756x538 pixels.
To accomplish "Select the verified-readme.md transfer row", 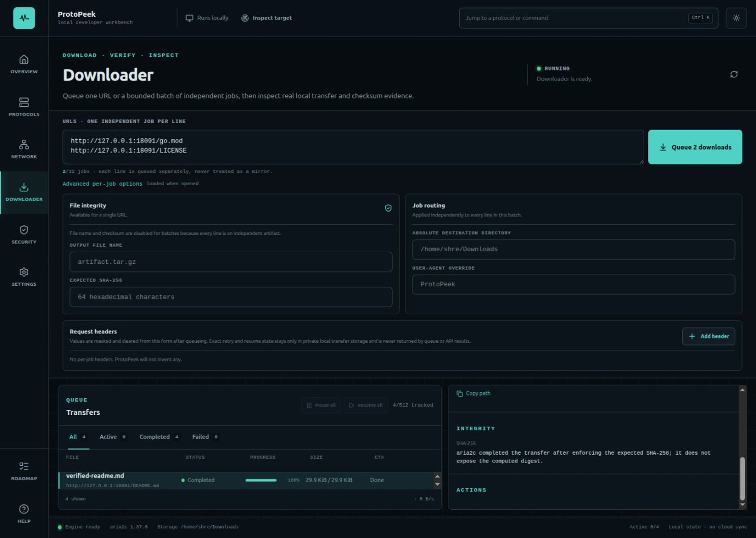I will click(246, 481).
